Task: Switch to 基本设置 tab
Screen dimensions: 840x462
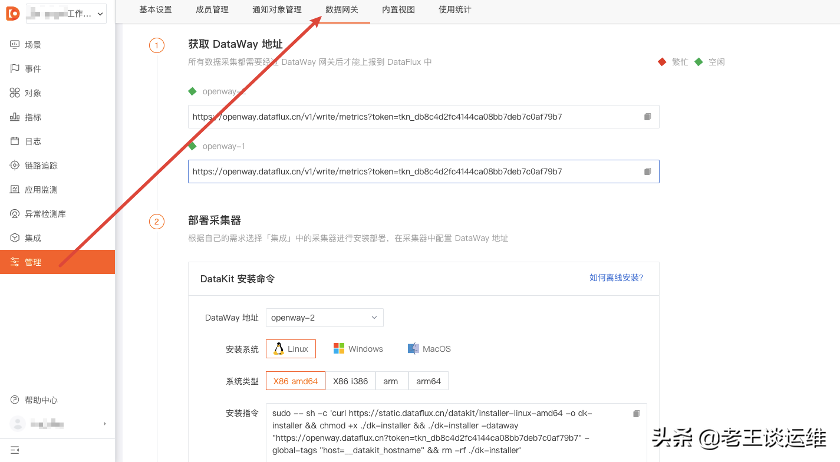Action: click(155, 10)
